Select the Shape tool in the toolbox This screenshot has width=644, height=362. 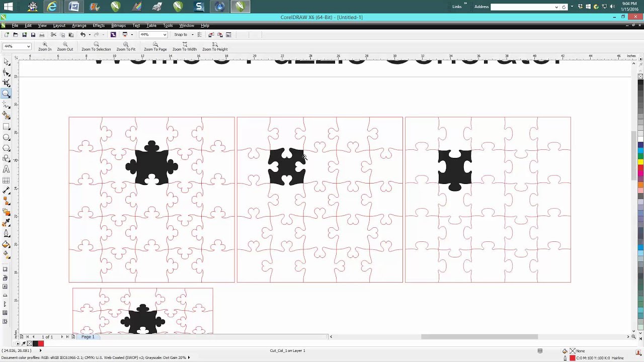coord(6,72)
